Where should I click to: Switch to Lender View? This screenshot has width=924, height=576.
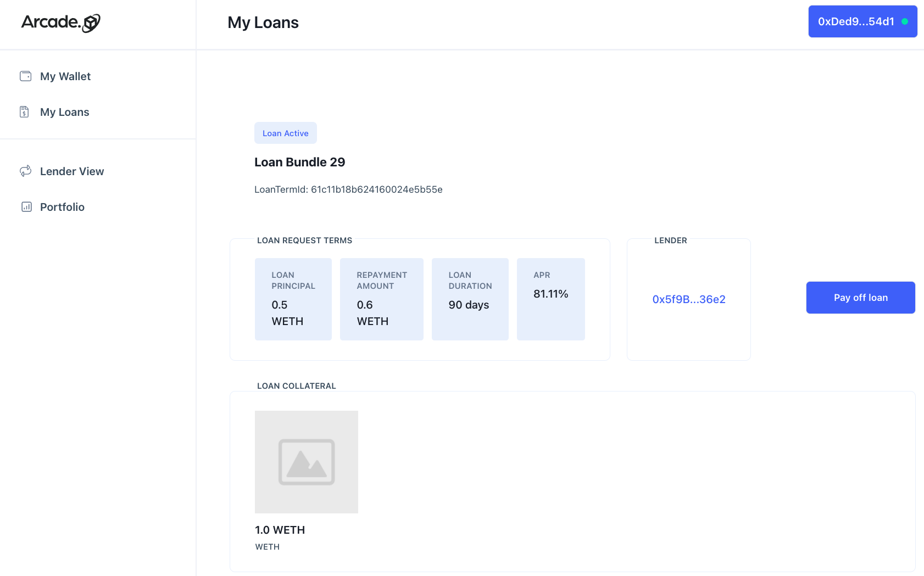pos(72,171)
